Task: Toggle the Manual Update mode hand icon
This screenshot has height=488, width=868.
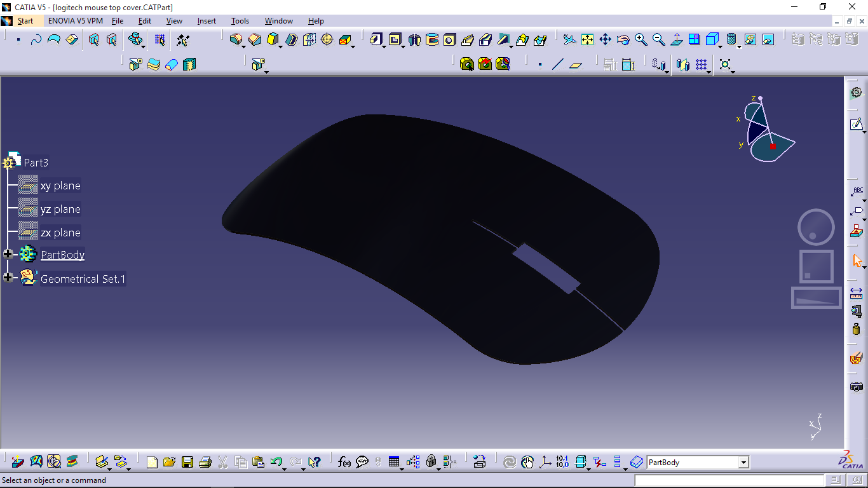Action: click(527, 462)
